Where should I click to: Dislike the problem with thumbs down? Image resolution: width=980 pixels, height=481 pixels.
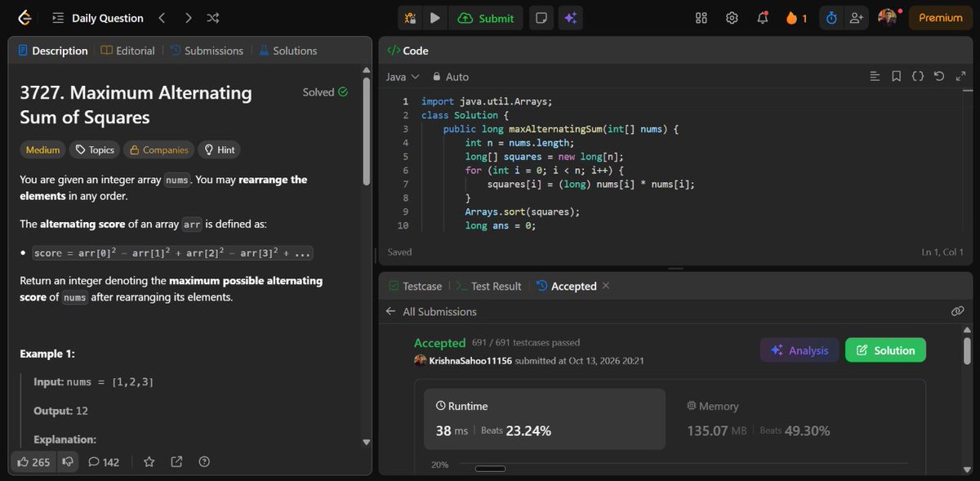click(68, 462)
